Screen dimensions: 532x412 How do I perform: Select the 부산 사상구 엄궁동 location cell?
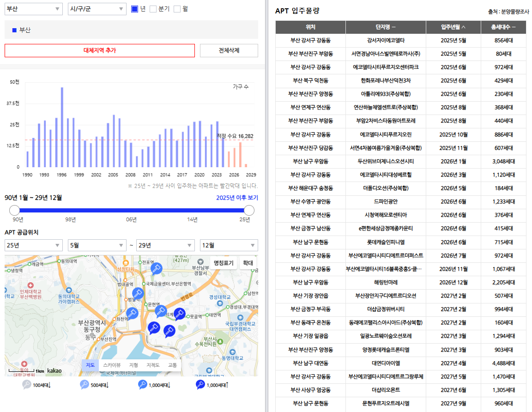pos(310,390)
